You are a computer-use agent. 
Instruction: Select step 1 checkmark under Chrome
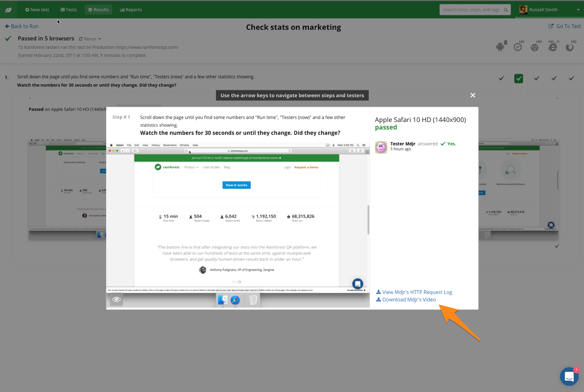click(536, 78)
